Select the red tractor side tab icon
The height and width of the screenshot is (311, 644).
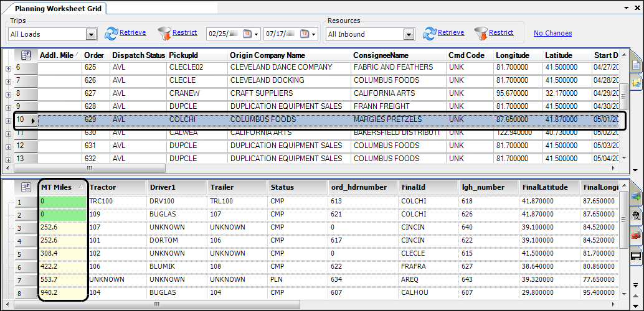[x=637, y=235]
